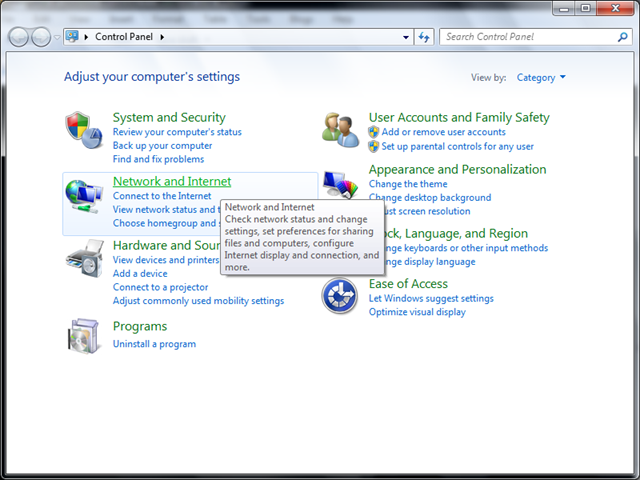The width and height of the screenshot is (640, 480).
Task: Click Uninstall a program
Action: [154, 344]
